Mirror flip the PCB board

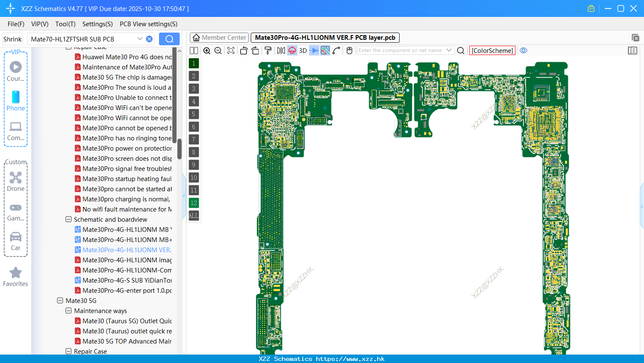pyautogui.click(x=281, y=50)
